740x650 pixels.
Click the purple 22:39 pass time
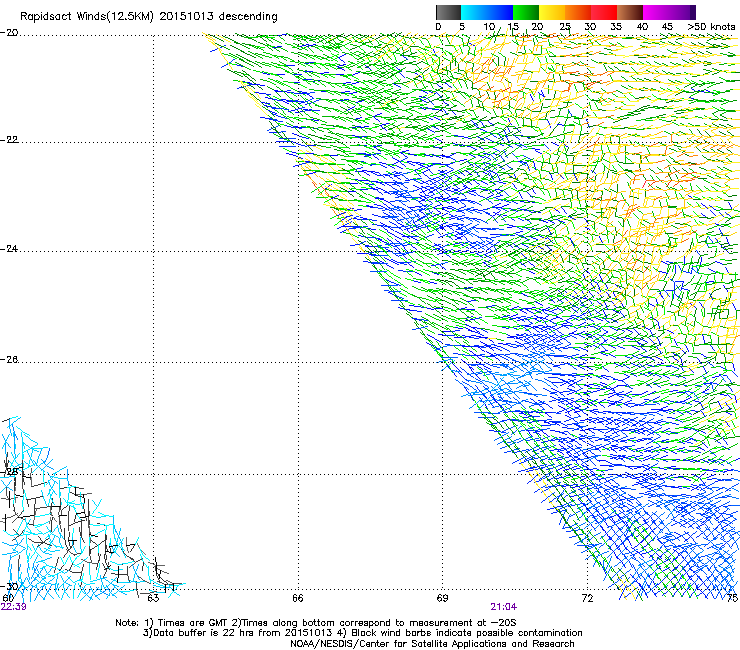(14, 607)
